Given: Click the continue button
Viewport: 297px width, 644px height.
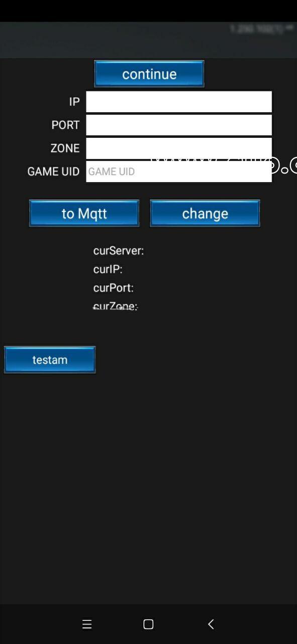Looking at the screenshot, I should 149,74.
